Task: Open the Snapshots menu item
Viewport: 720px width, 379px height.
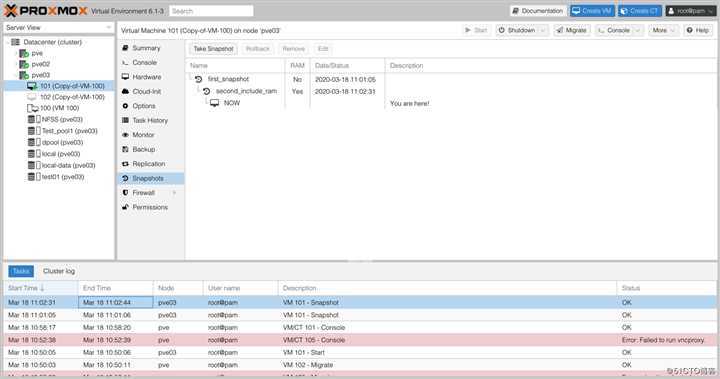Action: [x=151, y=178]
